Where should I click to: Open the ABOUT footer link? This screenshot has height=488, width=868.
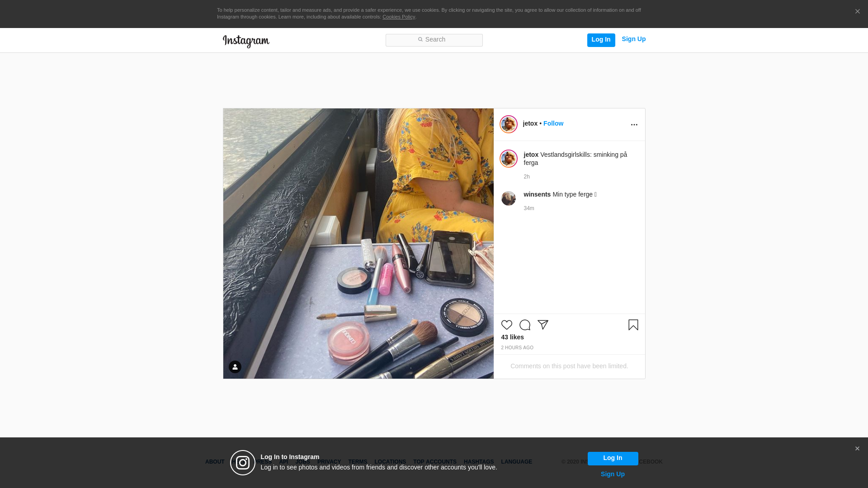[x=214, y=462]
